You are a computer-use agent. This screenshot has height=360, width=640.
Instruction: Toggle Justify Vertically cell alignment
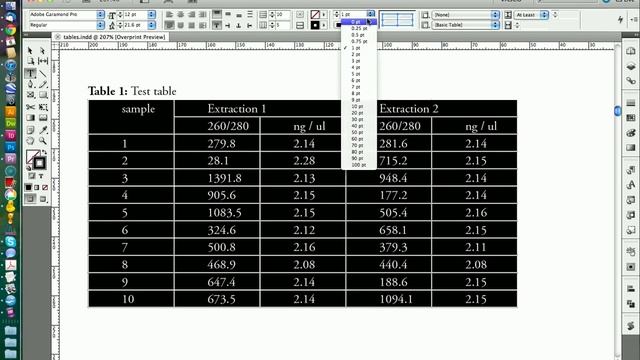click(250, 14)
